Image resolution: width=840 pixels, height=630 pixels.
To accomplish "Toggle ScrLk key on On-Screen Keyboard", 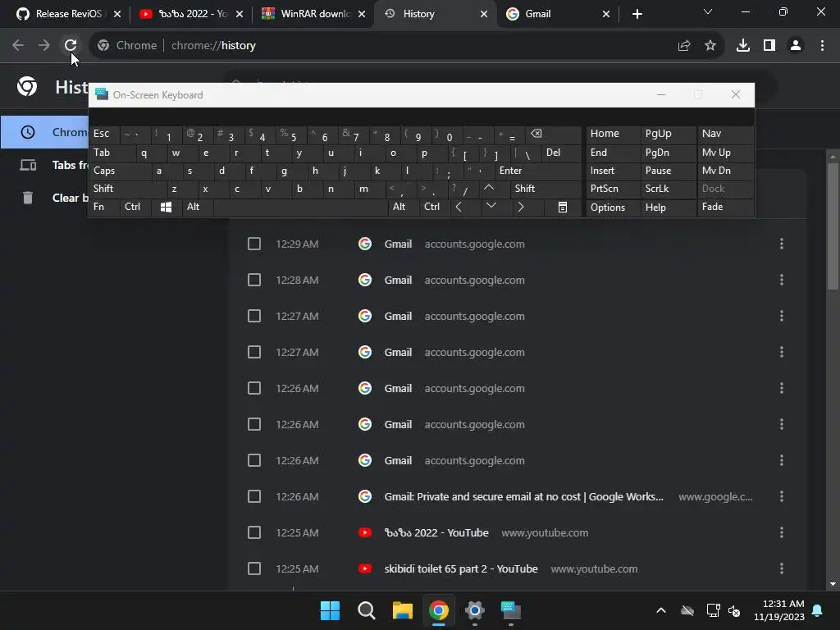I will pos(669,189).
